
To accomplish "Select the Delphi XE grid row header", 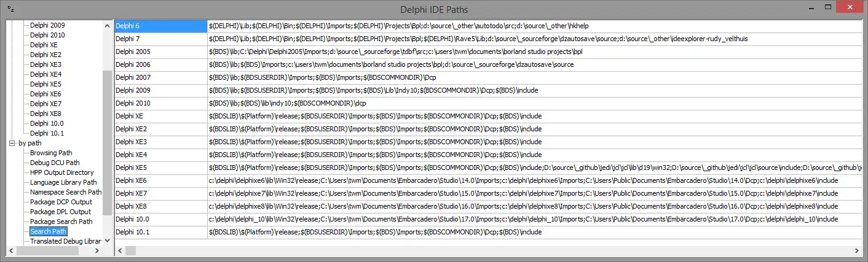I will [161, 117].
